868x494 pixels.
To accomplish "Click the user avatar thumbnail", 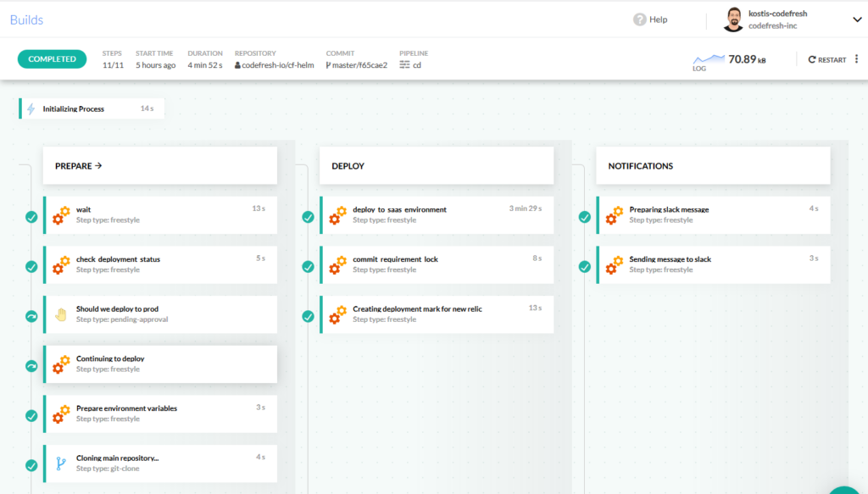I will pyautogui.click(x=736, y=18).
